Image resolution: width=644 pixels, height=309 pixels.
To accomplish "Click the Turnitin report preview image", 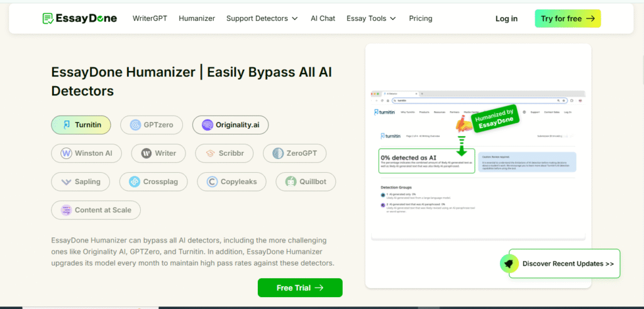I will click(478, 165).
